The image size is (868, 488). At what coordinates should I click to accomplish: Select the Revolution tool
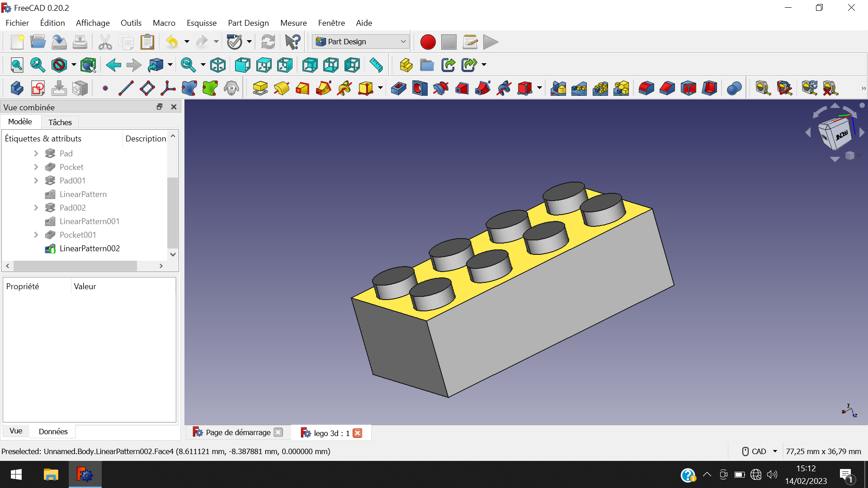click(281, 88)
